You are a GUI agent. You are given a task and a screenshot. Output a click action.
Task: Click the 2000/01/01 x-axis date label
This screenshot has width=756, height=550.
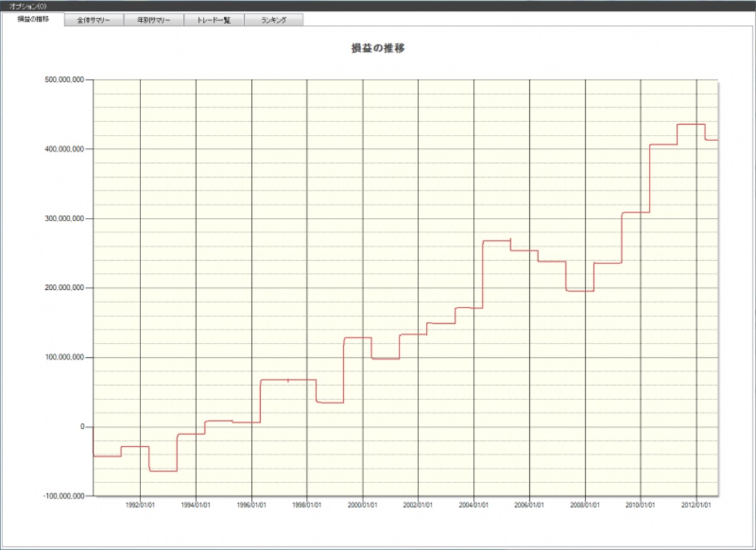click(363, 505)
